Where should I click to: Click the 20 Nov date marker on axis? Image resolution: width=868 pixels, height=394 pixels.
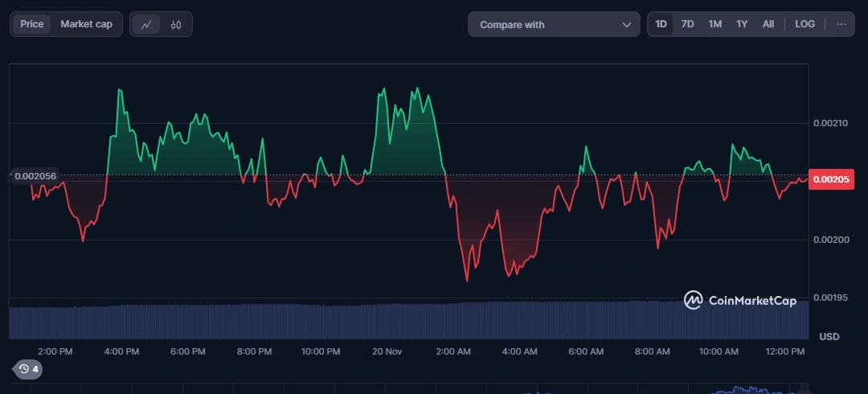click(x=387, y=352)
